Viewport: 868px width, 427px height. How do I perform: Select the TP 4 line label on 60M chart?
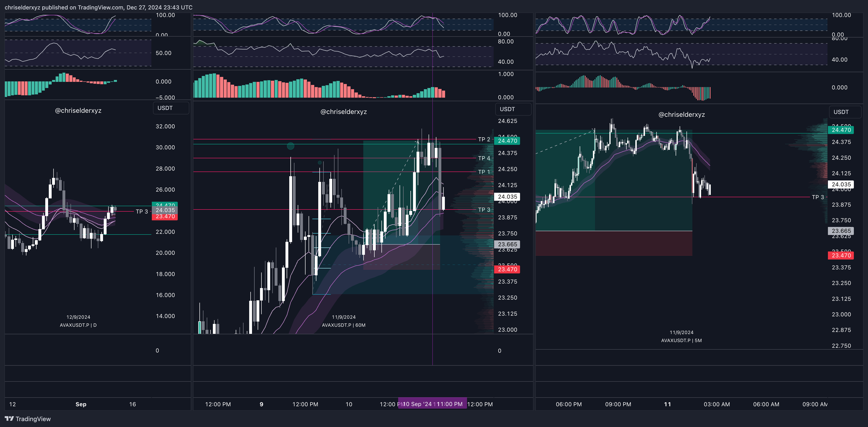484,158
